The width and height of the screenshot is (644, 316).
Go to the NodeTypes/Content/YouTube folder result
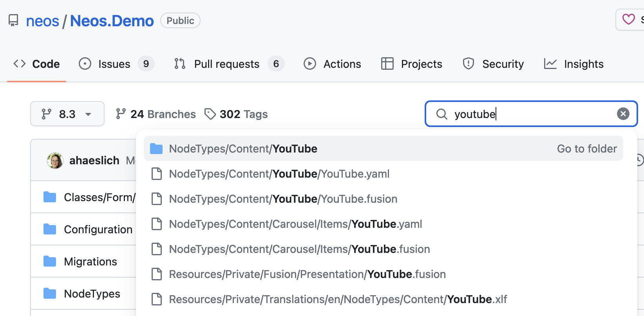(x=384, y=149)
